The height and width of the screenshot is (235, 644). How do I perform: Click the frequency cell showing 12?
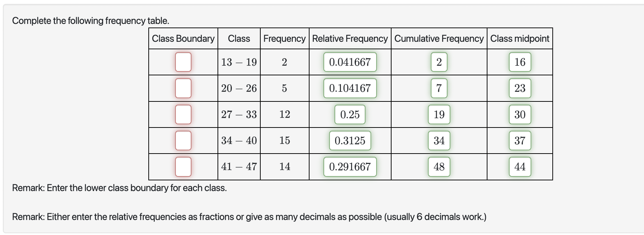(285, 114)
